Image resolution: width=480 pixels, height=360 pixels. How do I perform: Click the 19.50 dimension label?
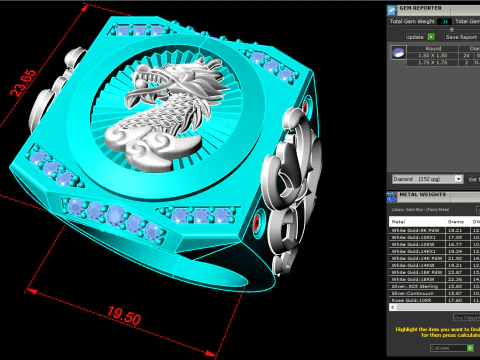pos(124,316)
